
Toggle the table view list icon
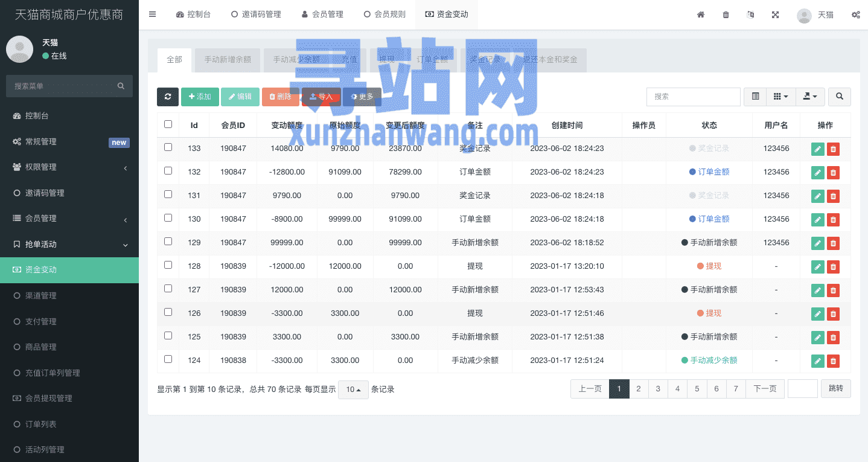point(755,97)
